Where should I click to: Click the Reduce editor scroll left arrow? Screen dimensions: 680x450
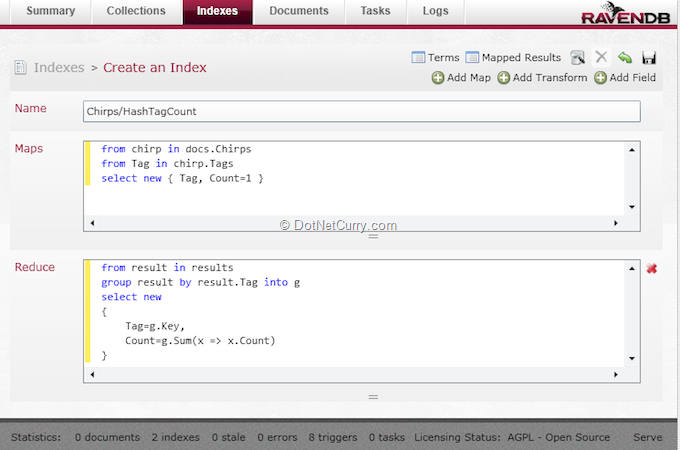point(92,375)
